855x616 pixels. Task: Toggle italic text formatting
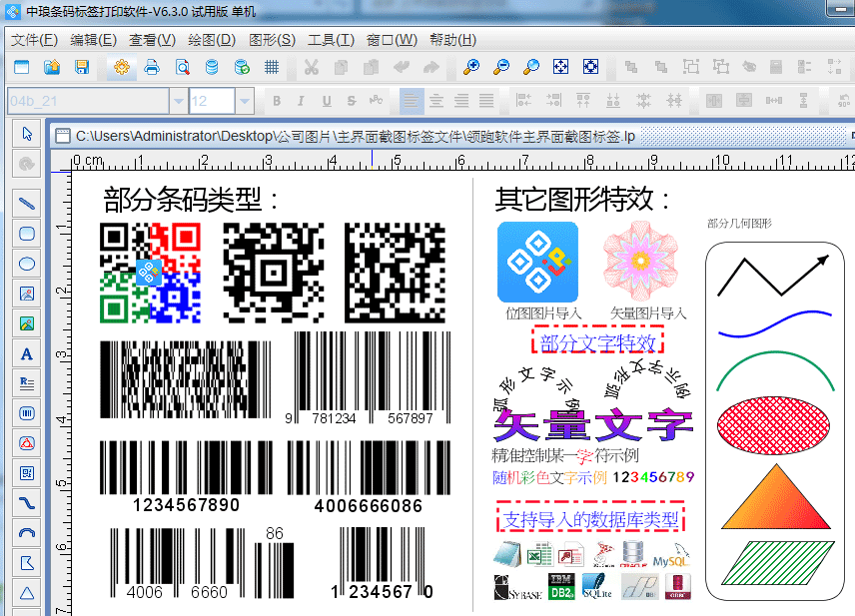pos(301,101)
